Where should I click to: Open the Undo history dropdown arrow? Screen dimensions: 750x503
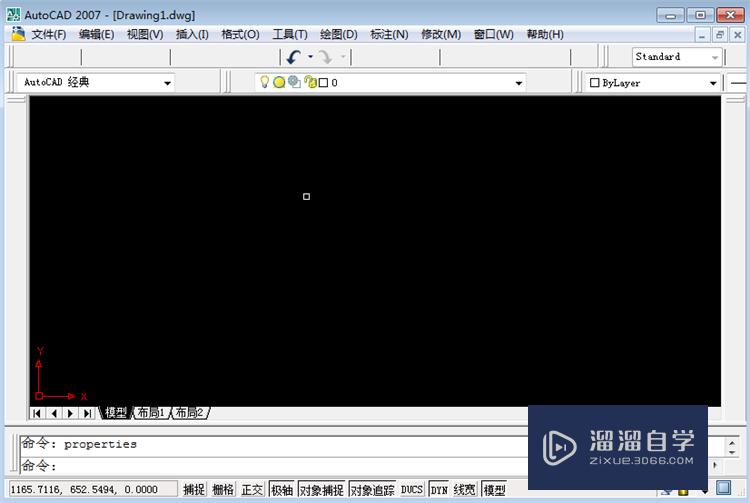(x=310, y=57)
